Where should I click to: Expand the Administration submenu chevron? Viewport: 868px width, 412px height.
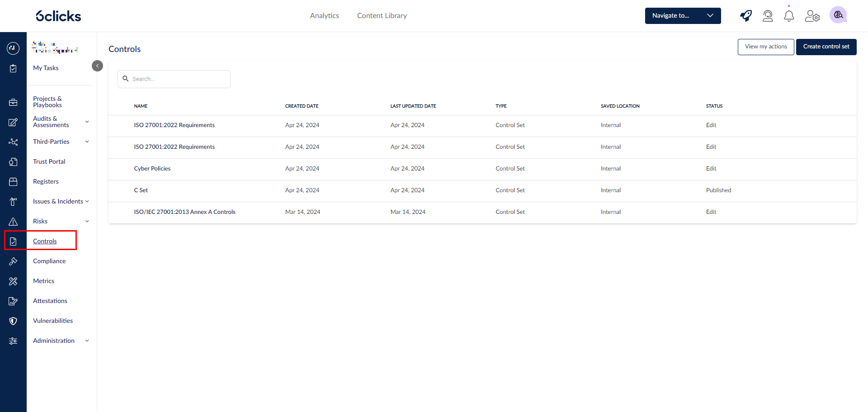[x=87, y=341]
